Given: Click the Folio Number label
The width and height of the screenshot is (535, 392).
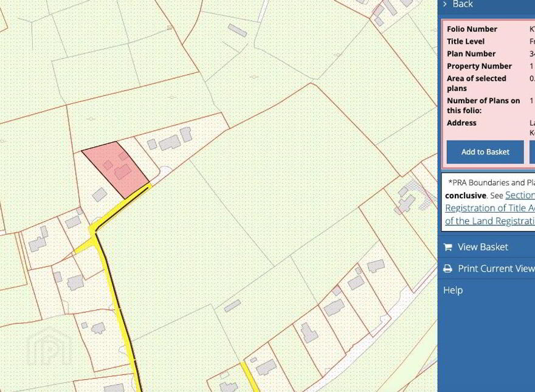Looking at the screenshot, I should pyautogui.click(x=472, y=29).
